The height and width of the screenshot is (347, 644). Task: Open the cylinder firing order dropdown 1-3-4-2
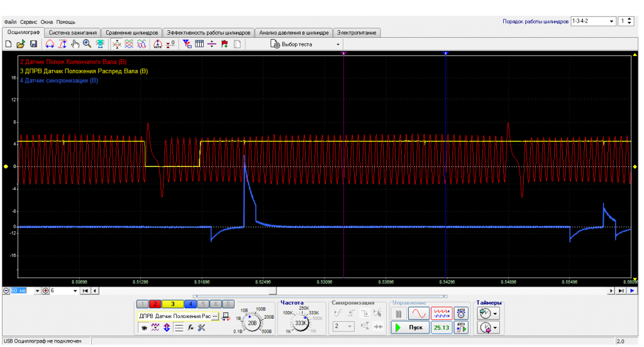(593, 21)
